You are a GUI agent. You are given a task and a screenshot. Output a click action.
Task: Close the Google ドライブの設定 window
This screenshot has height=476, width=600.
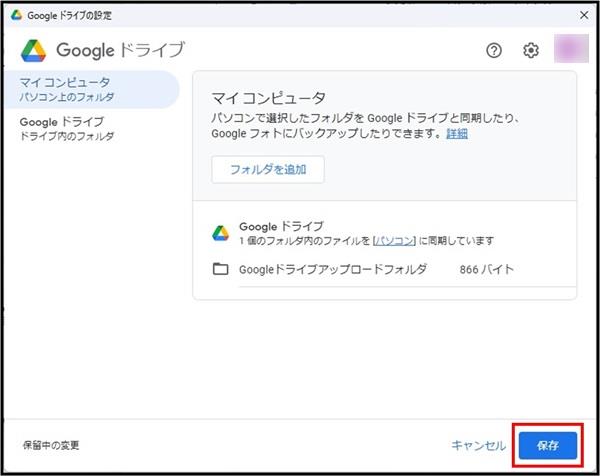[x=583, y=15]
